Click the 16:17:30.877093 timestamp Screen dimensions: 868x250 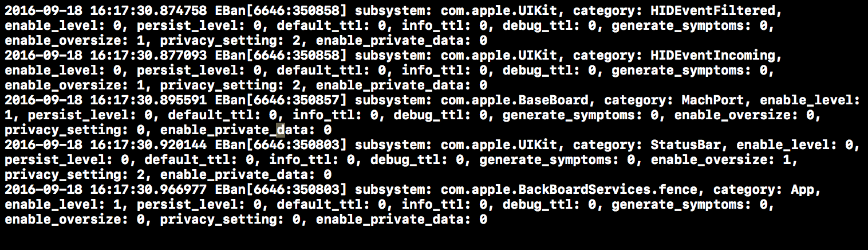148,56
